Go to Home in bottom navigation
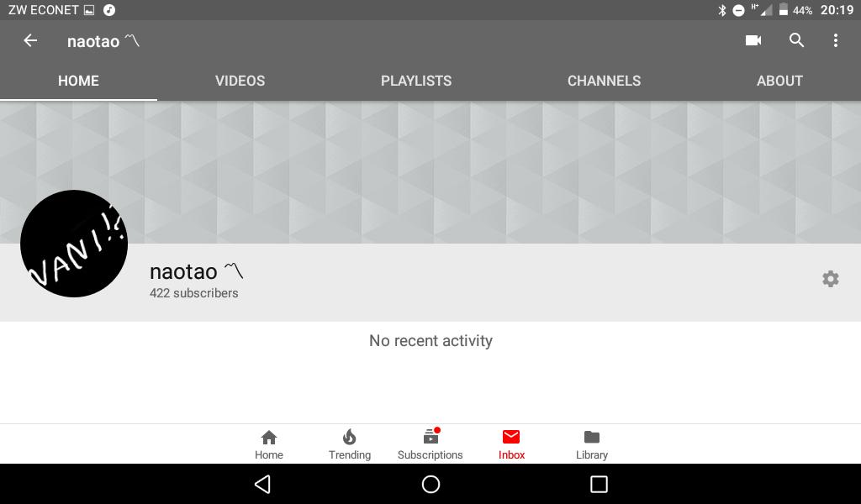 pyautogui.click(x=269, y=444)
